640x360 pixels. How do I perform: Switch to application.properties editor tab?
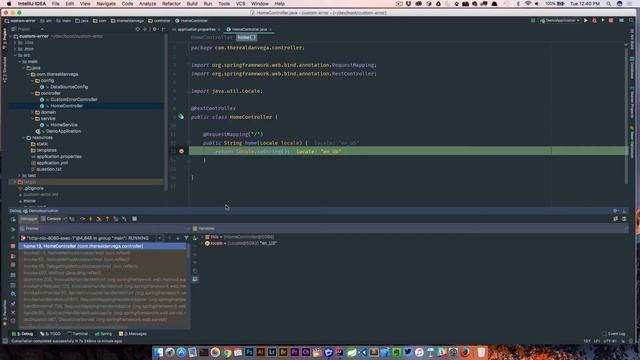(196, 29)
